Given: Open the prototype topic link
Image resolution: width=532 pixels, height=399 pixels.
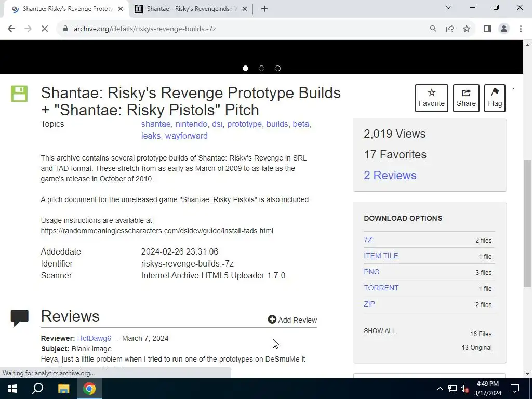Looking at the screenshot, I should [x=244, y=124].
